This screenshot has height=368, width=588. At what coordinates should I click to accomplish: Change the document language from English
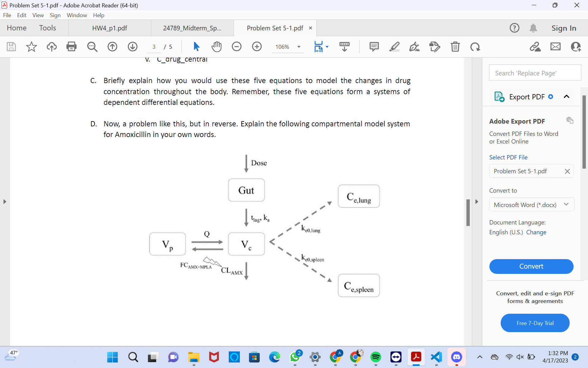click(536, 232)
